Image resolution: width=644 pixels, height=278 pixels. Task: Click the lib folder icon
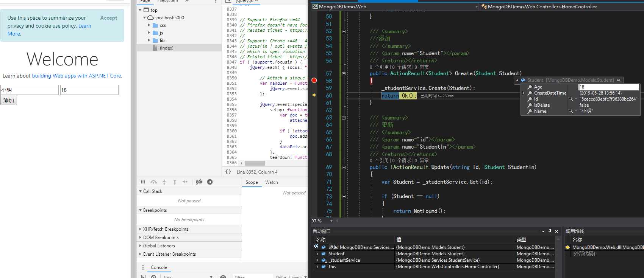[x=155, y=40]
